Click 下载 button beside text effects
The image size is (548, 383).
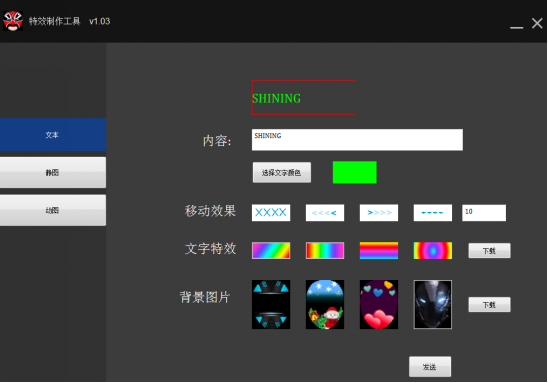(x=489, y=251)
